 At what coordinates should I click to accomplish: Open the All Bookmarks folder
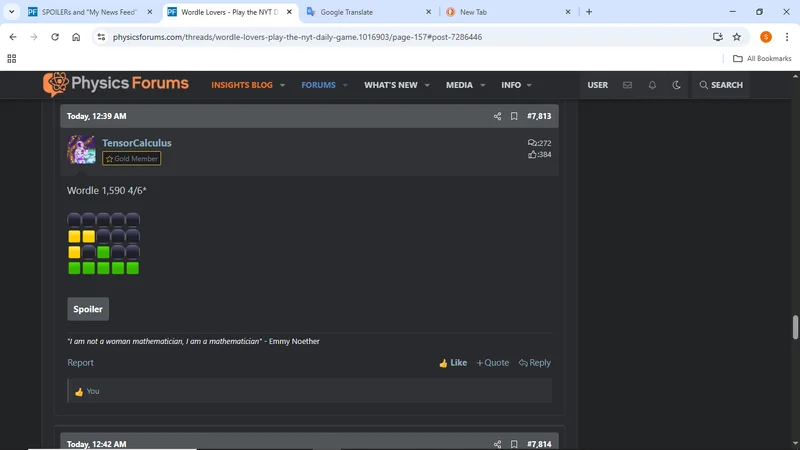(x=762, y=59)
